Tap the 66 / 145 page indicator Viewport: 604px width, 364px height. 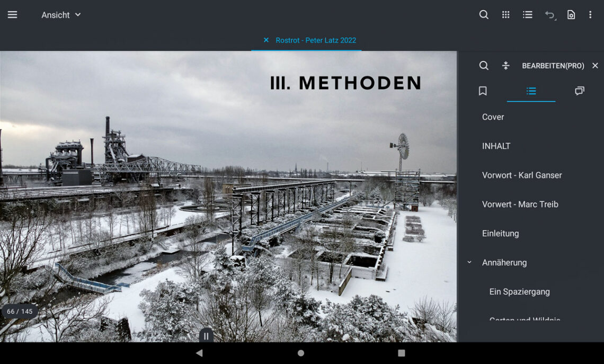[20, 311]
